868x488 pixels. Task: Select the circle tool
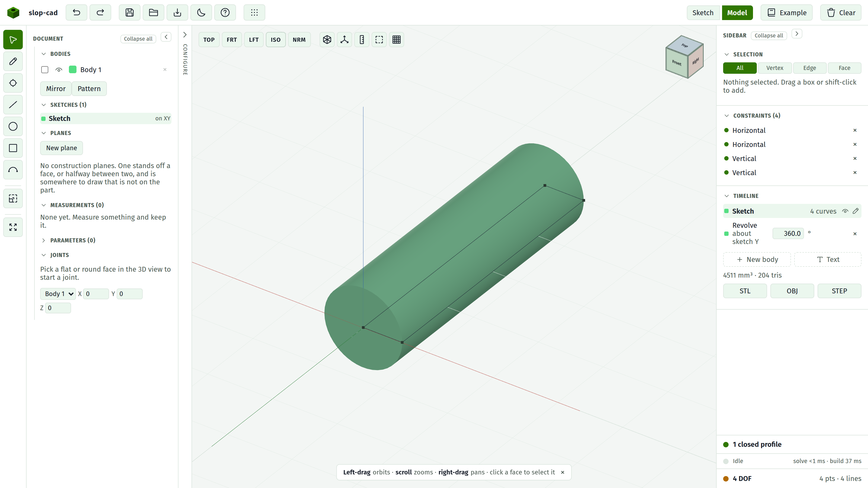coord(13,126)
